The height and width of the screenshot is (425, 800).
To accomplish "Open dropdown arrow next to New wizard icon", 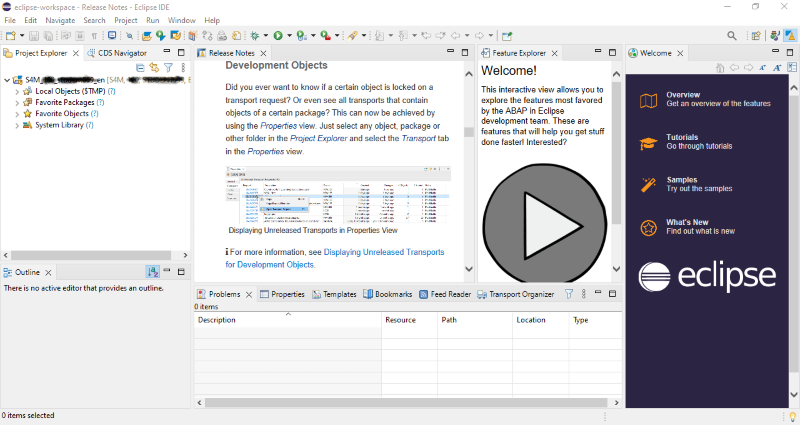I will point(22,36).
